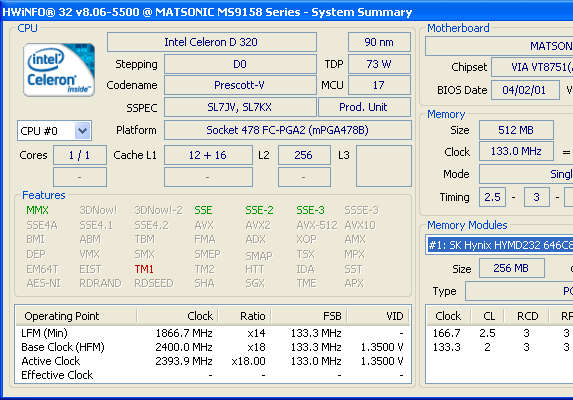Click the Prod. Unit field

[x=364, y=107]
